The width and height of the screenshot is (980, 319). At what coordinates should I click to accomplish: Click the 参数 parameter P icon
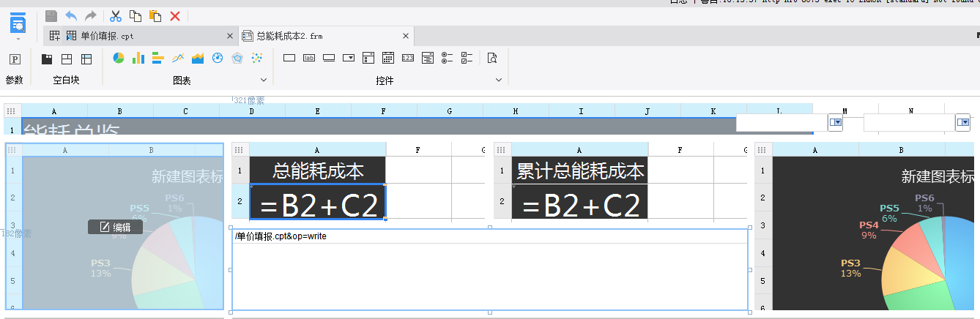point(15,59)
